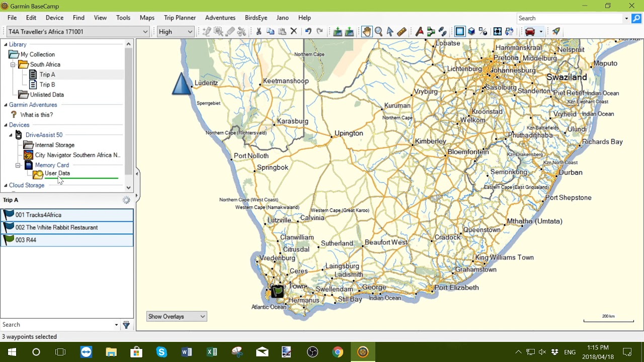Open the File menu
Screen dimensions: 644x362
tap(12, 18)
